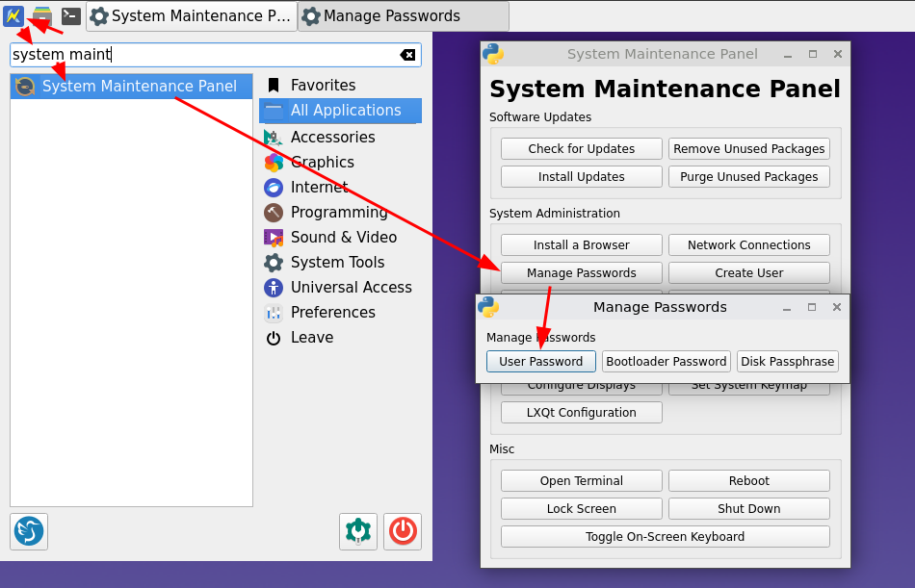Click the Lock Screen button

(581, 508)
